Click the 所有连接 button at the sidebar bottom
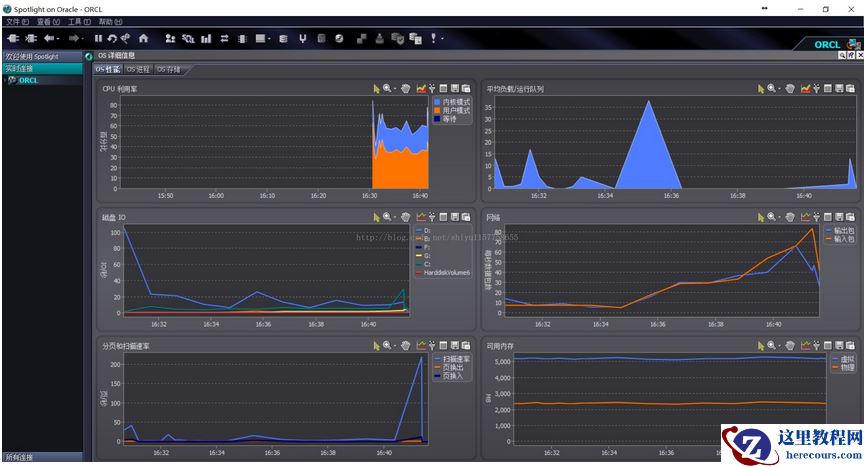This screenshot has width=868, height=467. pyautogui.click(x=18, y=457)
